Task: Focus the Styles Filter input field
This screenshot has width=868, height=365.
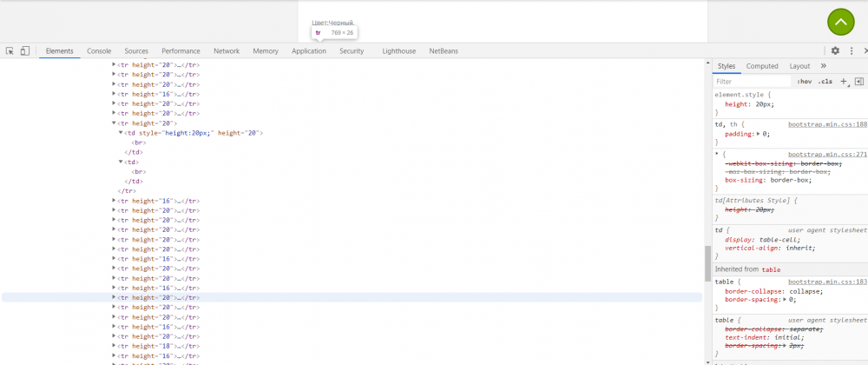Action: [x=753, y=82]
